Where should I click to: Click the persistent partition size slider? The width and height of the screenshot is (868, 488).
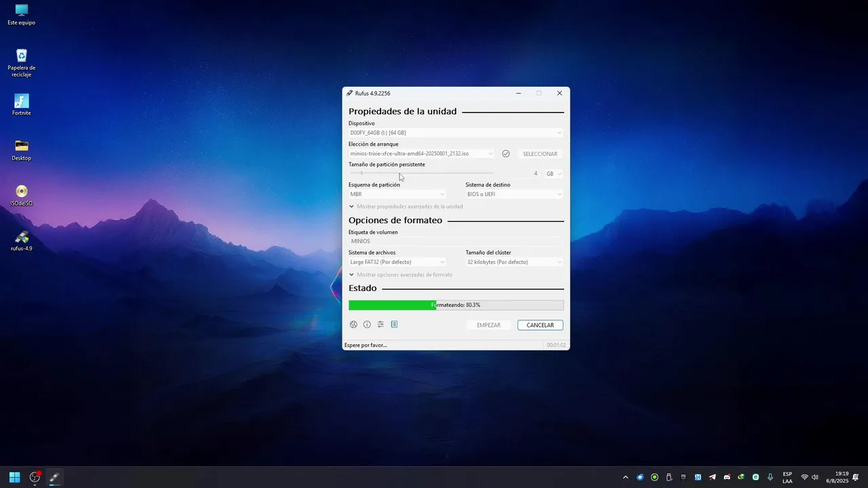tap(422, 174)
